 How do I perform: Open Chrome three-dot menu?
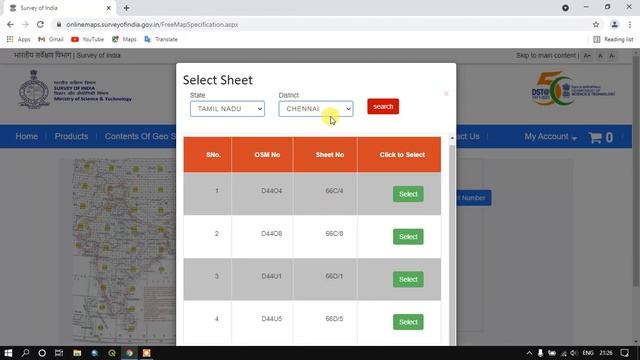[630, 24]
